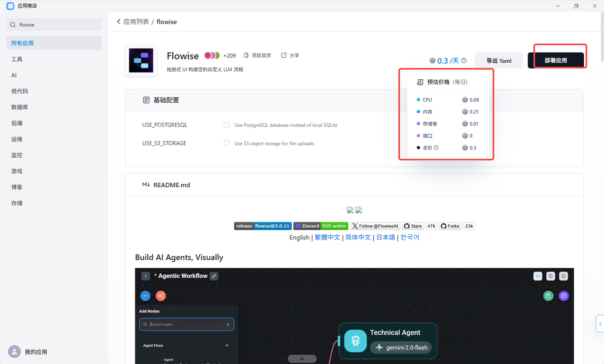Select 所有应用 in the sidebar
This screenshot has height=364, width=604.
(x=54, y=43)
